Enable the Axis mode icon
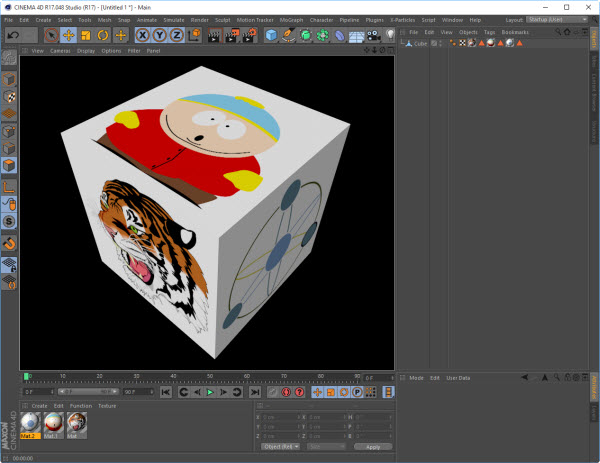This screenshot has height=463, width=600. click(x=9, y=187)
